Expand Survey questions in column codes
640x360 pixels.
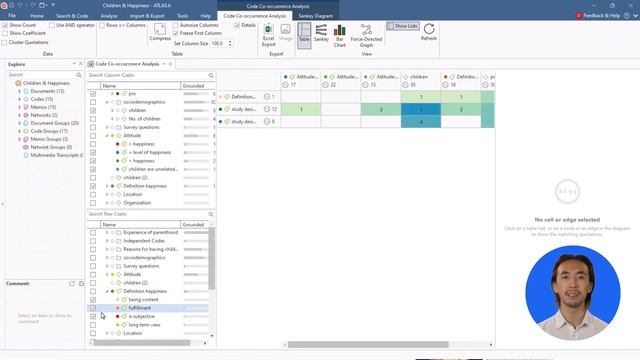point(107,127)
